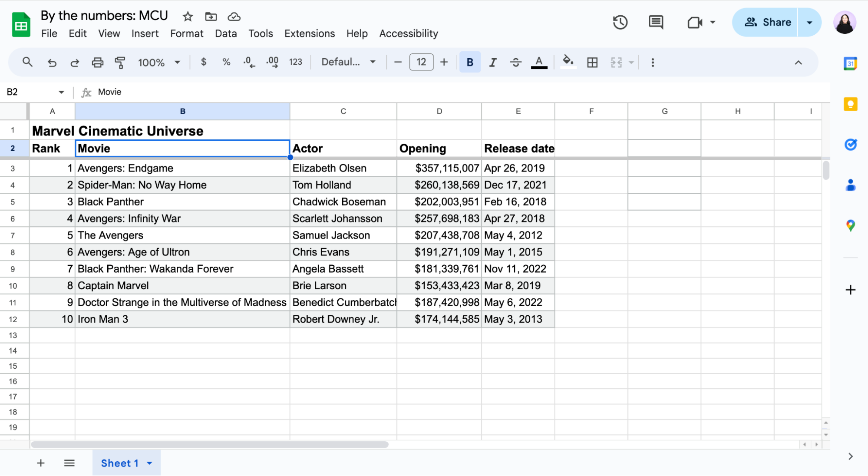Open version history clock icon
The height and width of the screenshot is (476, 868).
click(620, 22)
